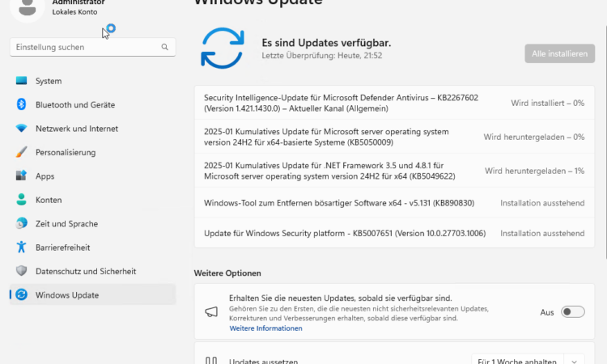The width and height of the screenshot is (607, 364).
Task: Click the Administrator avatar picture
Action: coord(27,8)
